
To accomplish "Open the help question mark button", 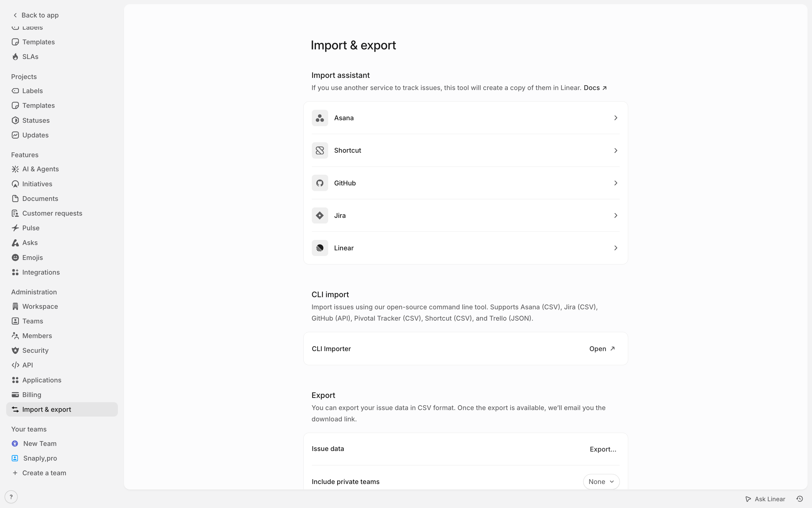I will [11, 497].
